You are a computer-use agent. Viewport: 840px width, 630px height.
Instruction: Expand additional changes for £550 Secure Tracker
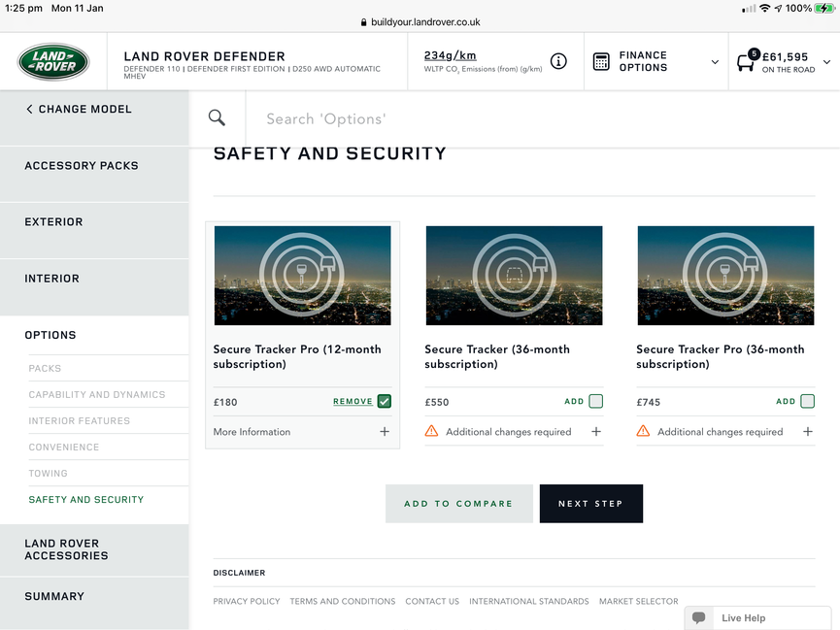595,432
